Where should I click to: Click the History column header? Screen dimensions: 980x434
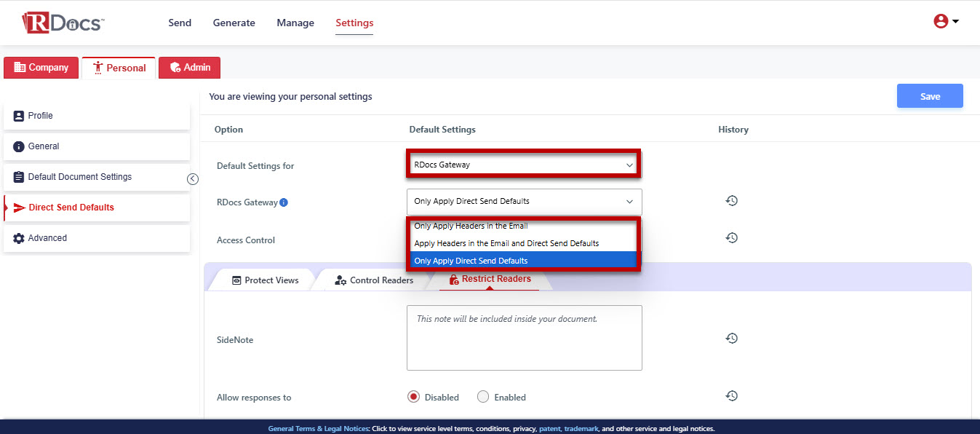(x=733, y=130)
